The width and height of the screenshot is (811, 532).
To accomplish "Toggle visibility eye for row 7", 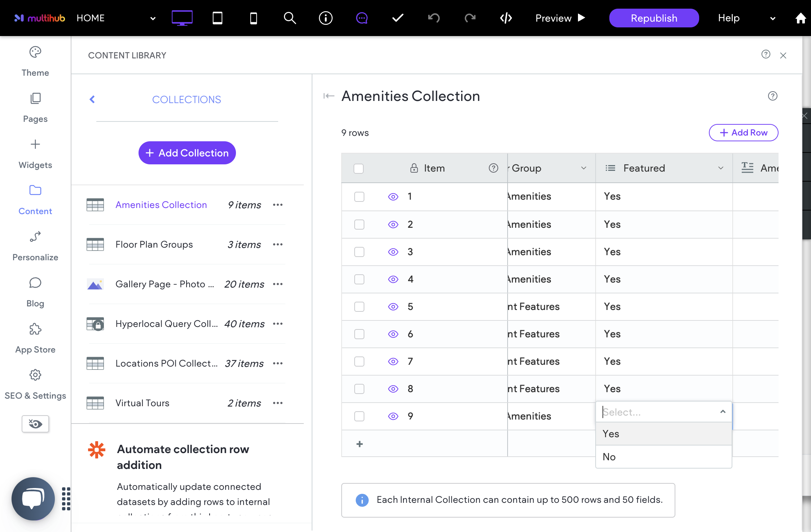I will pos(393,362).
